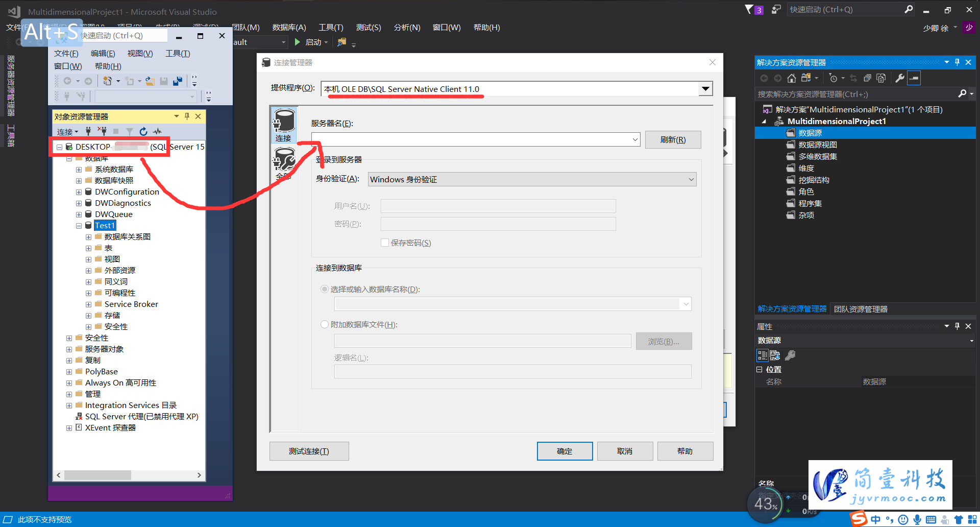Viewport: 980px width, 527px height.
Task: Click Categorized view icon in Properties panel
Action: (762, 355)
